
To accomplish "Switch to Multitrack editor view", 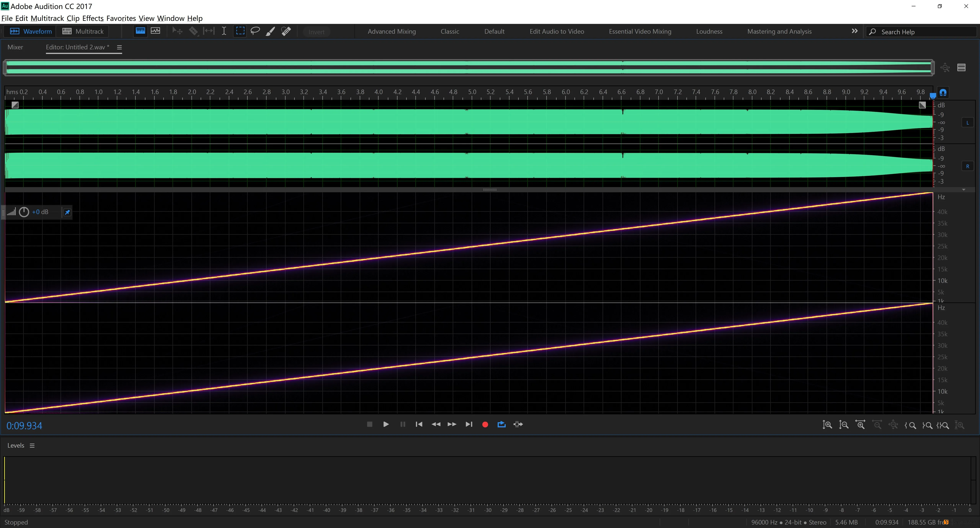I will click(x=83, y=32).
